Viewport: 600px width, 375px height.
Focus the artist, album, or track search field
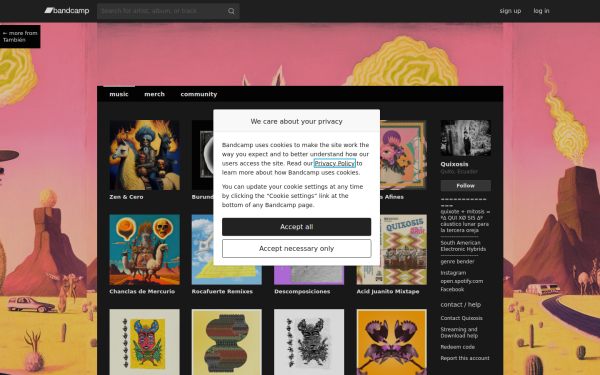click(x=168, y=11)
